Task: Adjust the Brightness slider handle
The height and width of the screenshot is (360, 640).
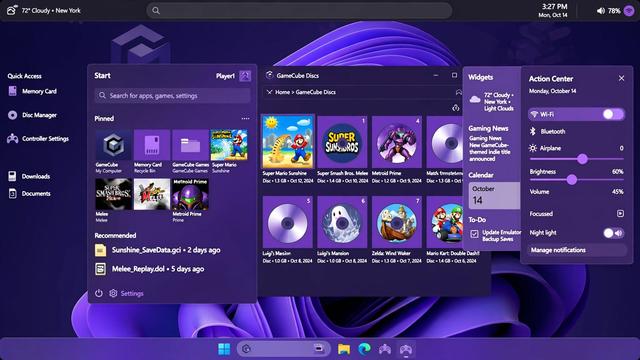Action: (572, 179)
